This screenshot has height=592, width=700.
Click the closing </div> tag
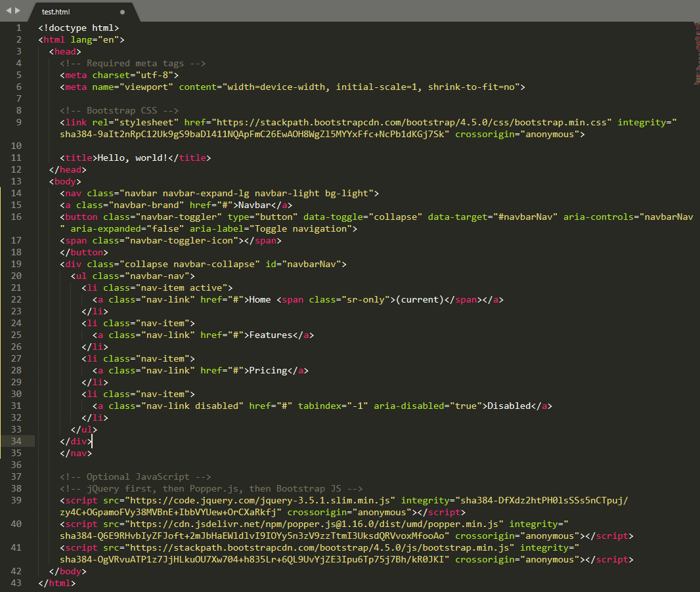76,441
